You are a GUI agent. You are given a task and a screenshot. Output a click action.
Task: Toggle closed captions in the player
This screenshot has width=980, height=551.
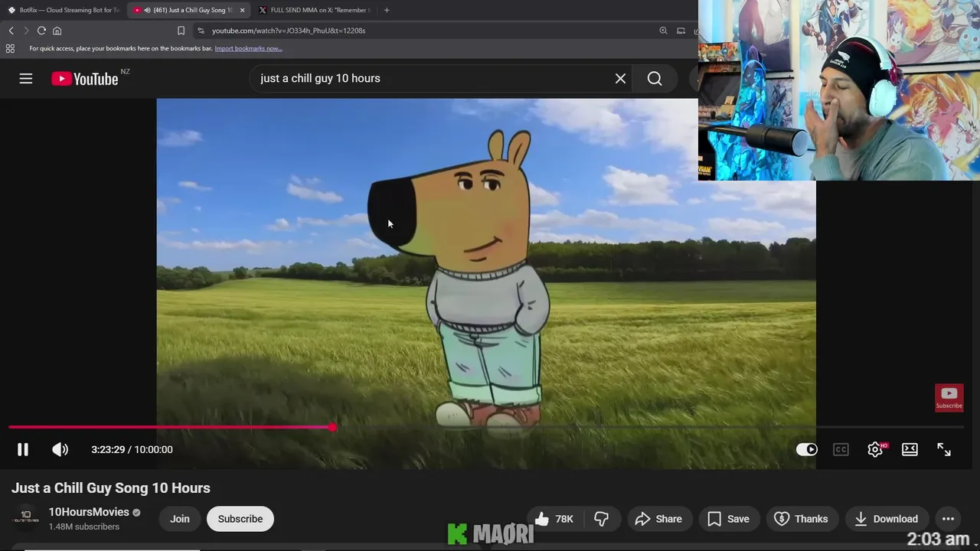point(841,449)
